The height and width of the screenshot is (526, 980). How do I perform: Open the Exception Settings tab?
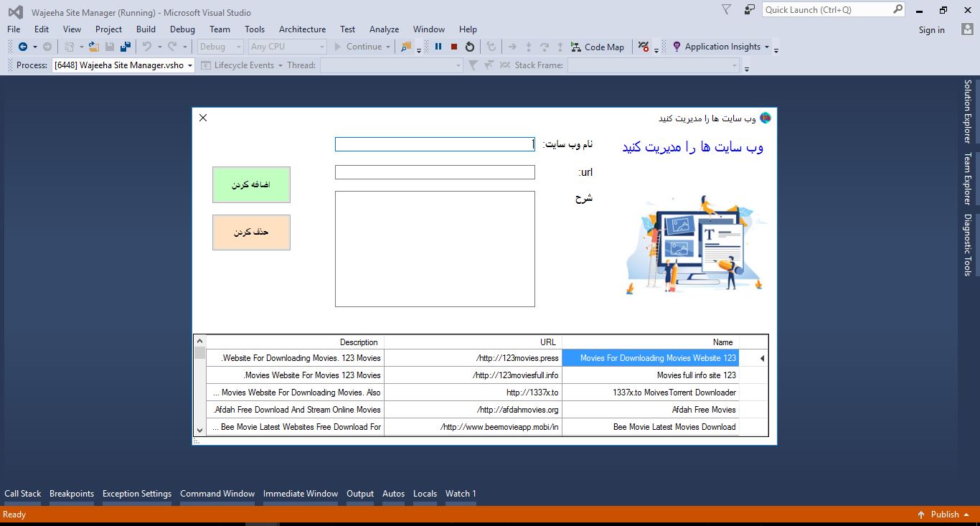pos(137,494)
